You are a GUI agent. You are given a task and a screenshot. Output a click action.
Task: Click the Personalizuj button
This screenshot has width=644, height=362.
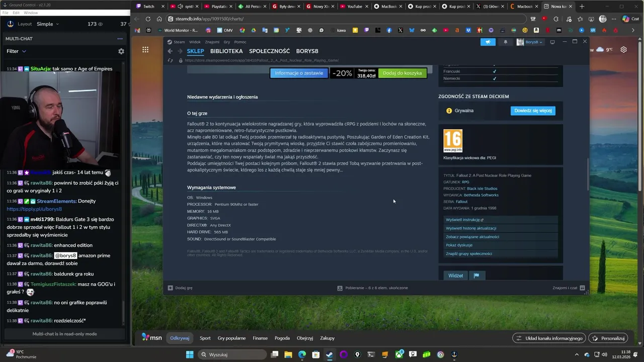point(609,338)
